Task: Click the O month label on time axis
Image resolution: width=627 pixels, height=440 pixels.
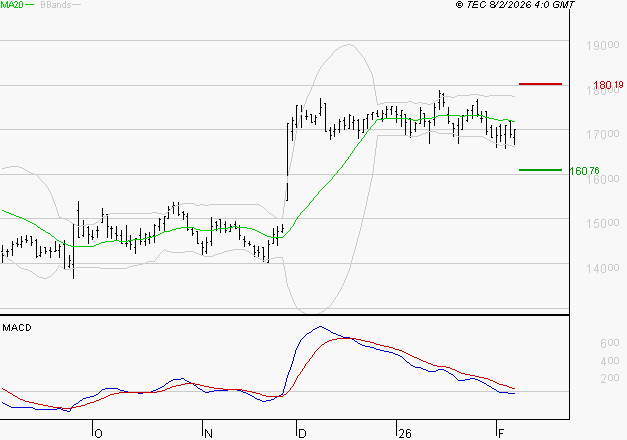Action: coord(98,433)
